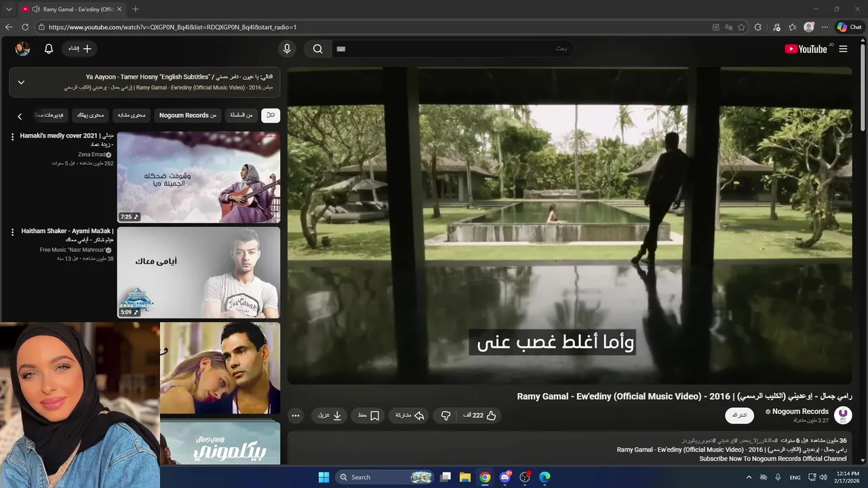Subscribe to Nogoum Records channel
Image resolution: width=868 pixels, height=488 pixels.
point(739,415)
